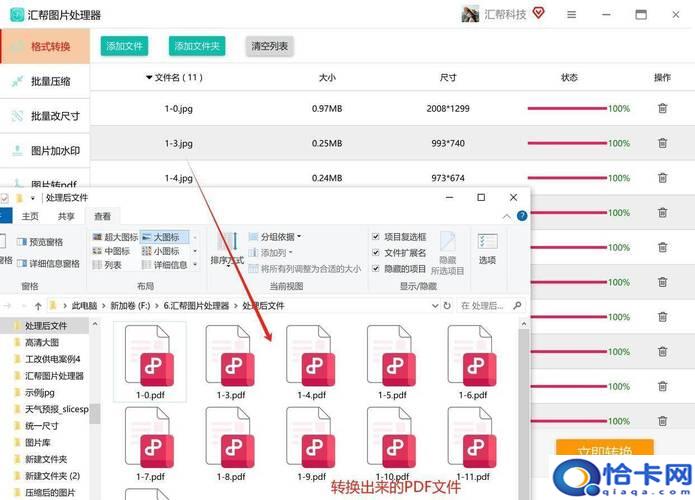Click the 隐藏所选项目 button
The image size is (695, 500).
[447, 254]
